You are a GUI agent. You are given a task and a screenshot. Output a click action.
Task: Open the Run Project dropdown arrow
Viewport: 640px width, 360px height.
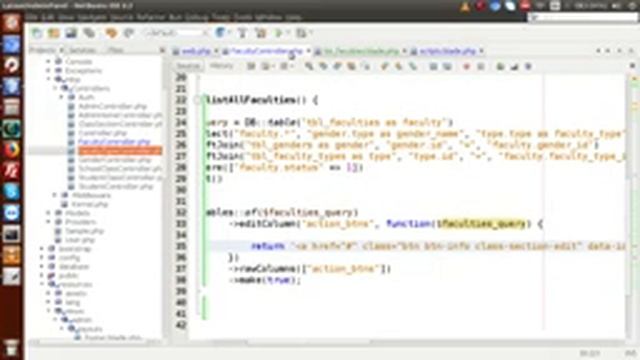(x=289, y=33)
